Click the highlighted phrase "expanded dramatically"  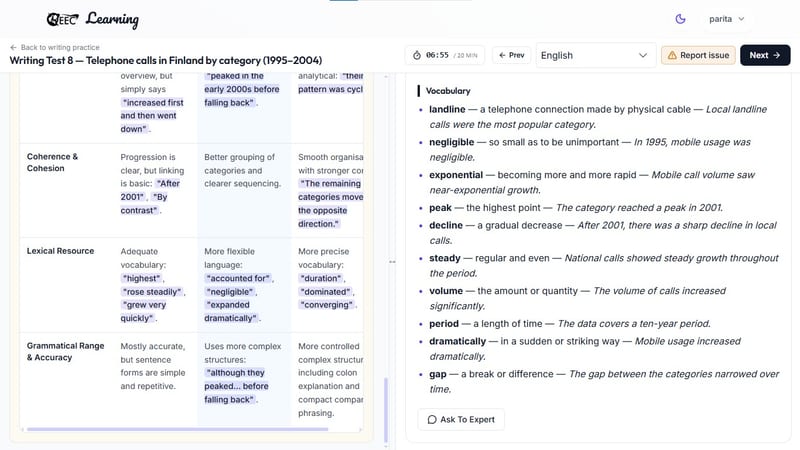click(231, 312)
